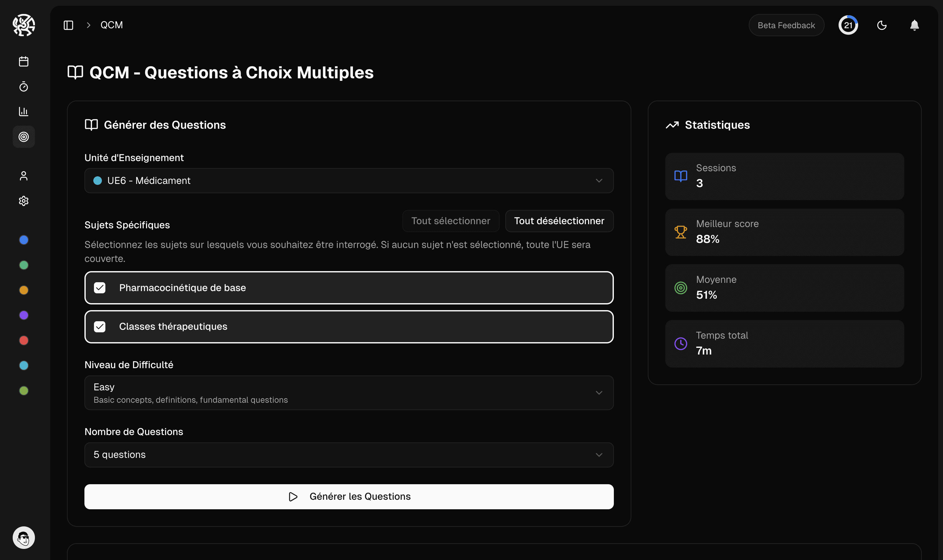Viewport: 943px width, 560px height.
Task: Toggle the sidebar panel icon
Action: pyautogui.click(x=68, y=25)
